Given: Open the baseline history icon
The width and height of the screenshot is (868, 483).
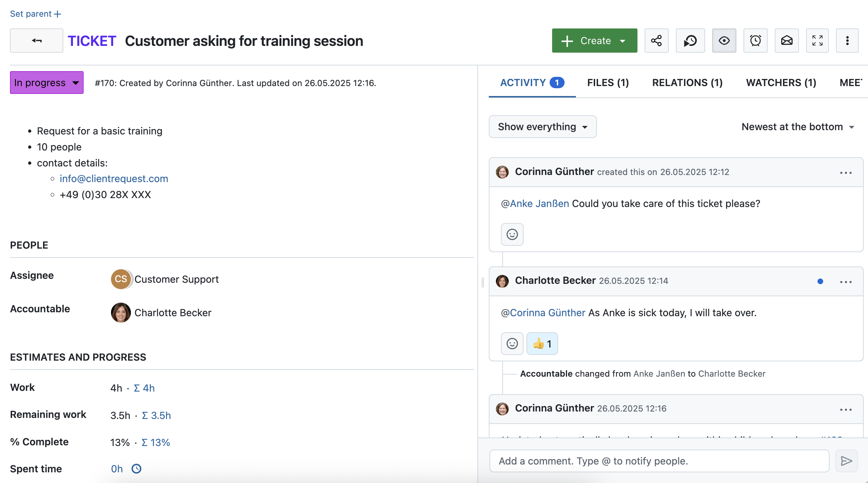Looking at the screenshot, I should pyautogui.click(x=690, y=41).
